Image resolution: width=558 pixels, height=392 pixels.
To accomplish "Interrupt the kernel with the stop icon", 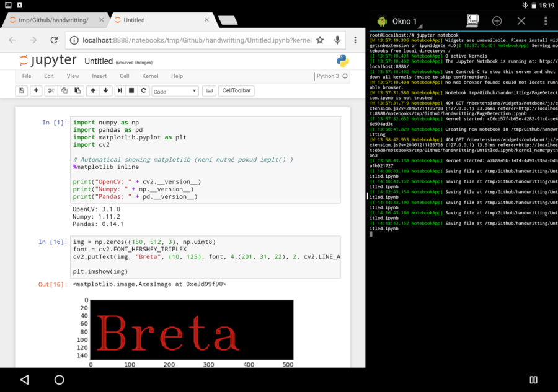I will point(131,90).
